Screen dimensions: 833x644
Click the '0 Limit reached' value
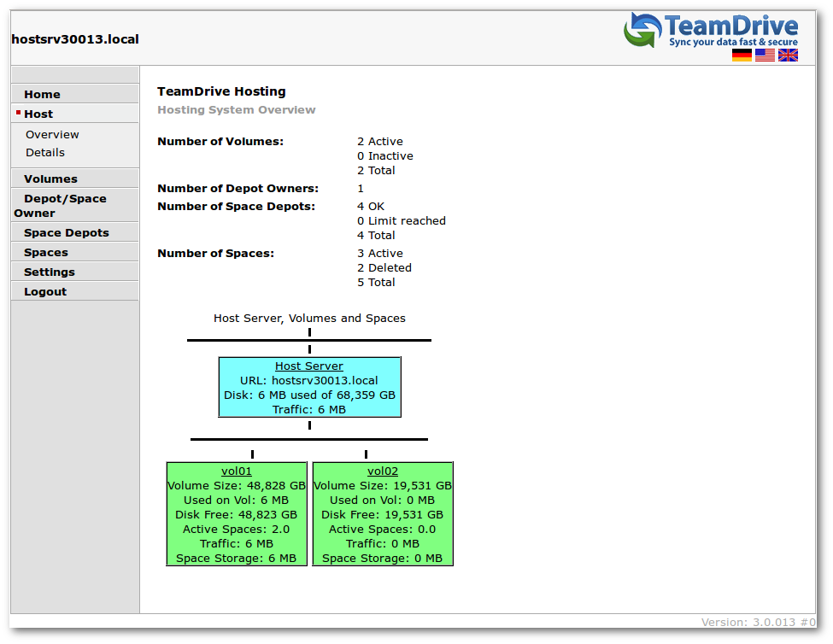click(402, 221)
